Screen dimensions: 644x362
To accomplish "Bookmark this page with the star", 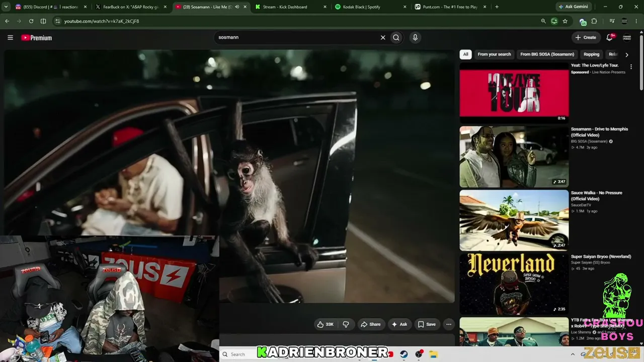I will [565, 21].
